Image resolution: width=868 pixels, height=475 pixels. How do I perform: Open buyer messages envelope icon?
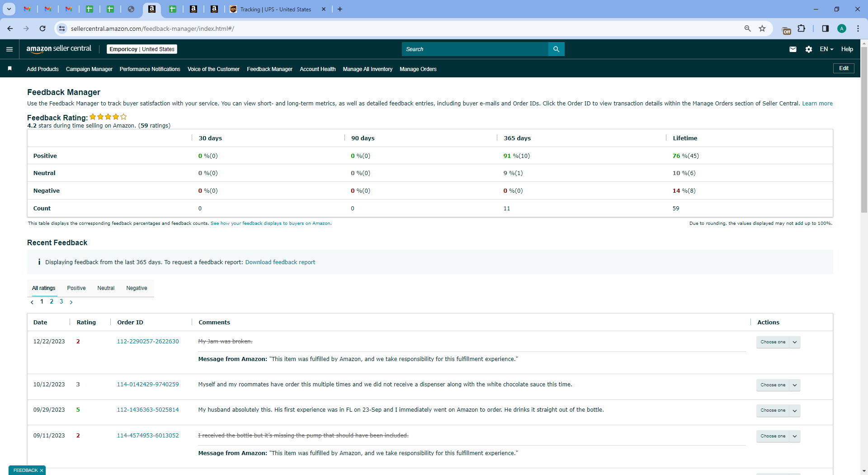[793, 49]
